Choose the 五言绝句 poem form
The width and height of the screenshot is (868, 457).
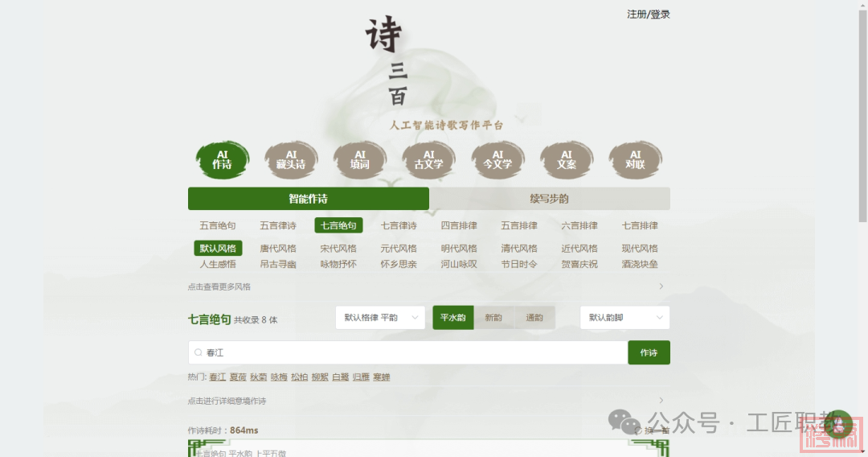click(218, 225)
